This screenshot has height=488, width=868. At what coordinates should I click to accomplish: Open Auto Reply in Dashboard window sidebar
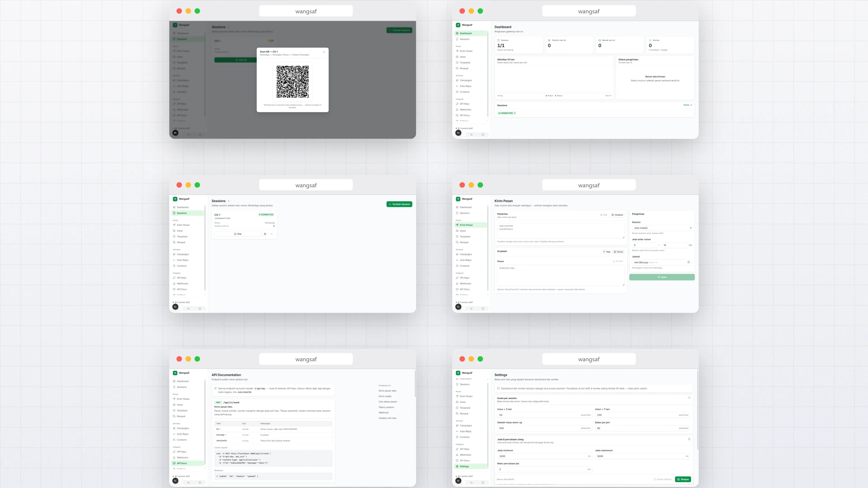point(471,86)
